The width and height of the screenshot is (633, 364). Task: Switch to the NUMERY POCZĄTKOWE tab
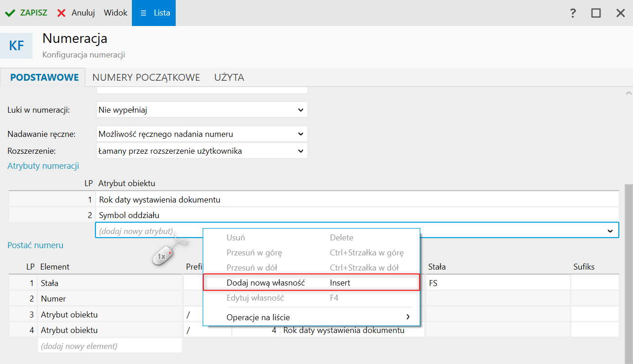point(146,78)
